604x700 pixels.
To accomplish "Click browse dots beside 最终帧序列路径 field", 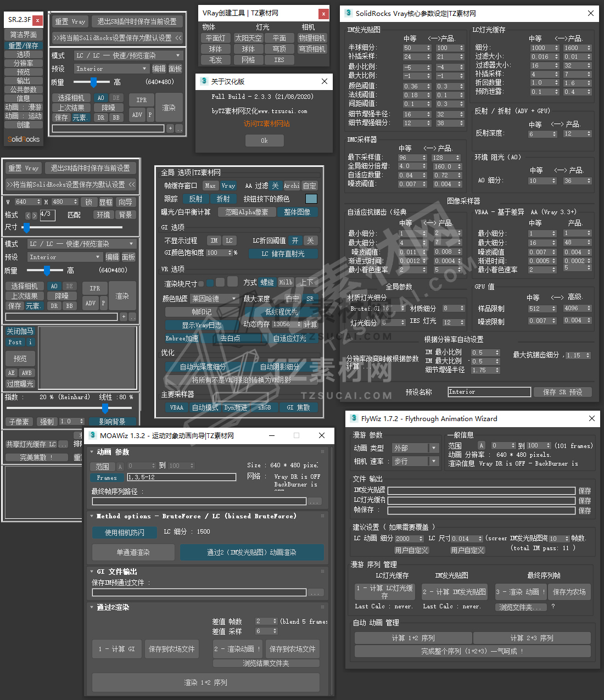I will (x=315, y=501).
